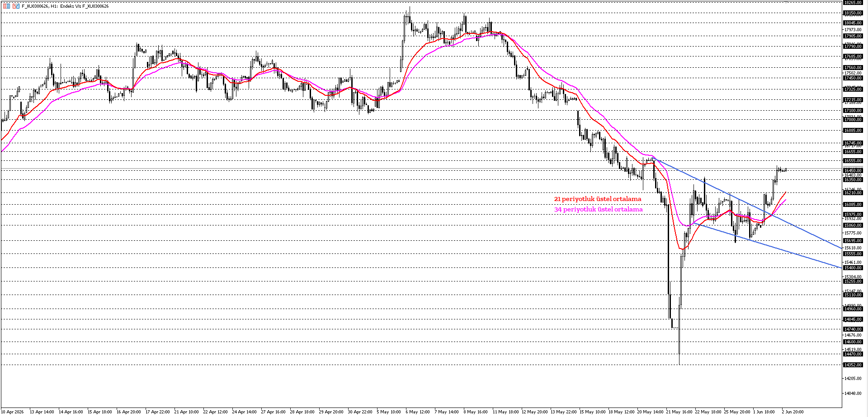Open the One Click Trading panel icon
This screenshot has height=417, width=868.
point(16,6)
